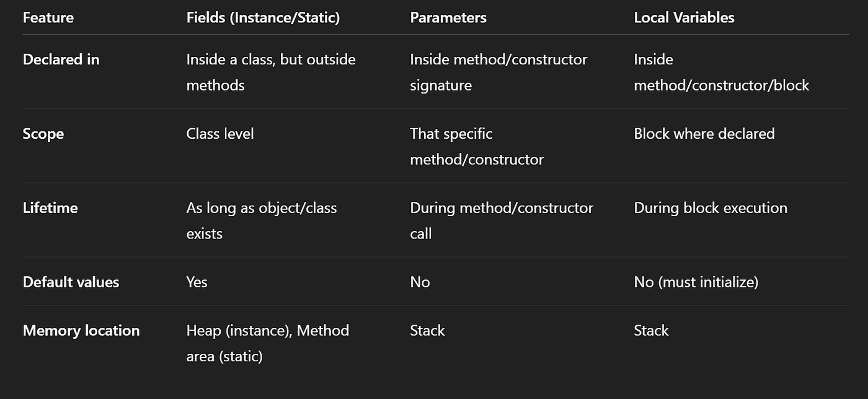This screenshot has height=399, width=868.
Task: Click the "Inside method/constructor/block" cell
Action: pos(721,72)
